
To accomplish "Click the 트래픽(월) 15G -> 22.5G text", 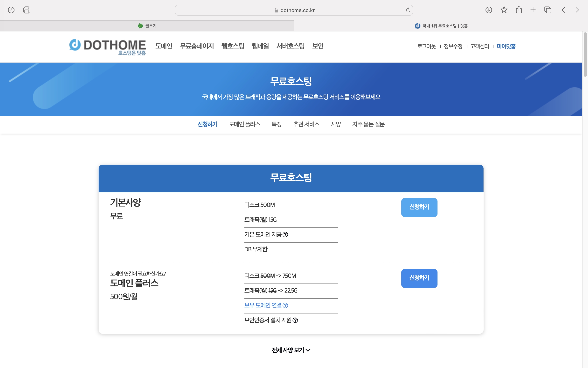I will 271,291.
